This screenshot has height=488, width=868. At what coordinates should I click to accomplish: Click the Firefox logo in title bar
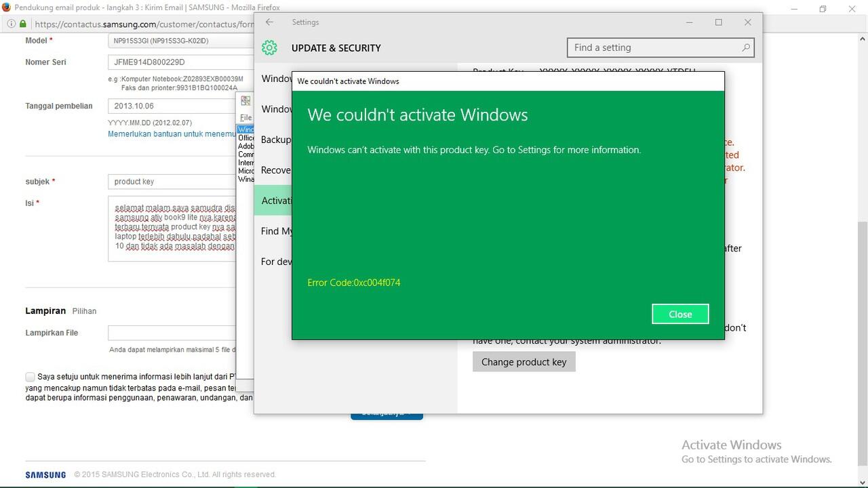pos(6,7)
